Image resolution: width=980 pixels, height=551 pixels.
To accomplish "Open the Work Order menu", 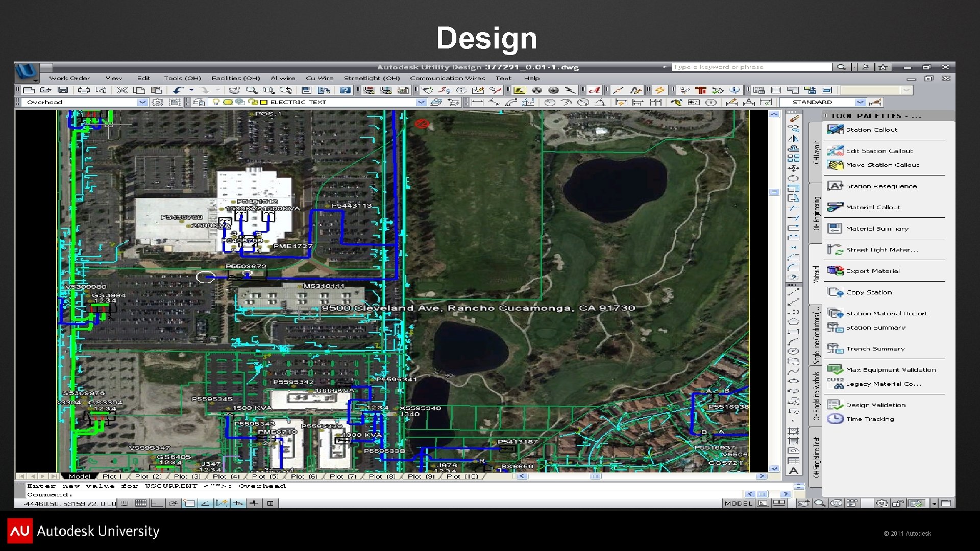I will pos(69,78).
